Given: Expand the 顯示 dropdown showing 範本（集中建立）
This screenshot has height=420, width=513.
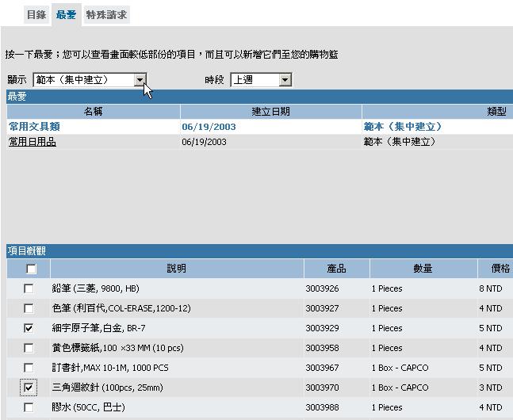Looking at the screenshot, I should 140,80.
